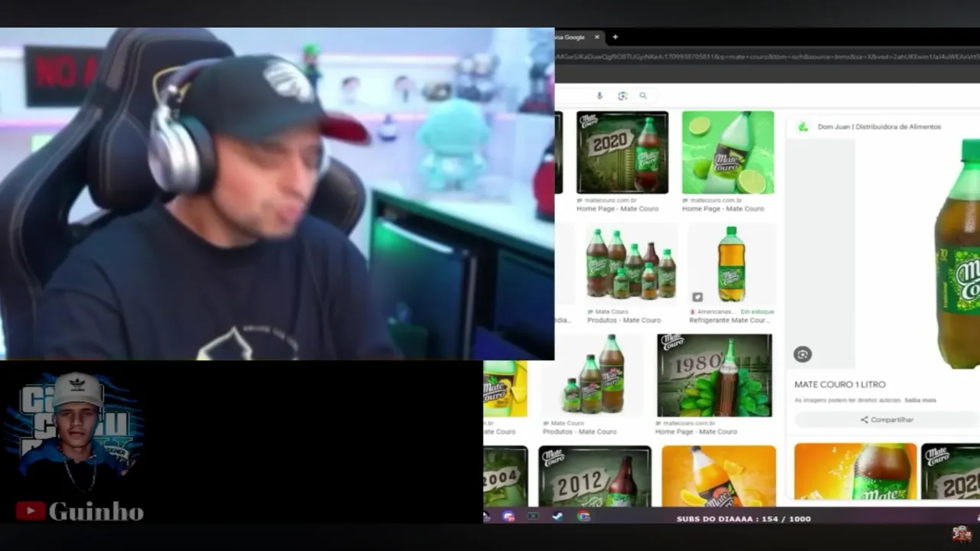Open the related orange splash Mate bottle image
The image size is (980, 551).
(855, 471)
